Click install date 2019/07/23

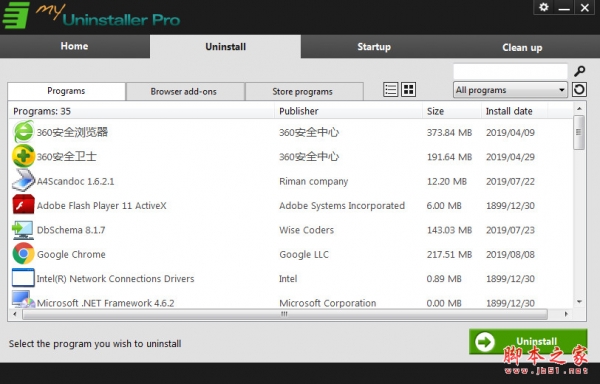[x=510, y=230]
